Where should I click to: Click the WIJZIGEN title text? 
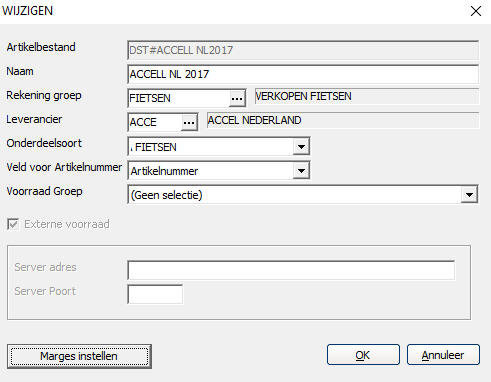click(27, 11)
